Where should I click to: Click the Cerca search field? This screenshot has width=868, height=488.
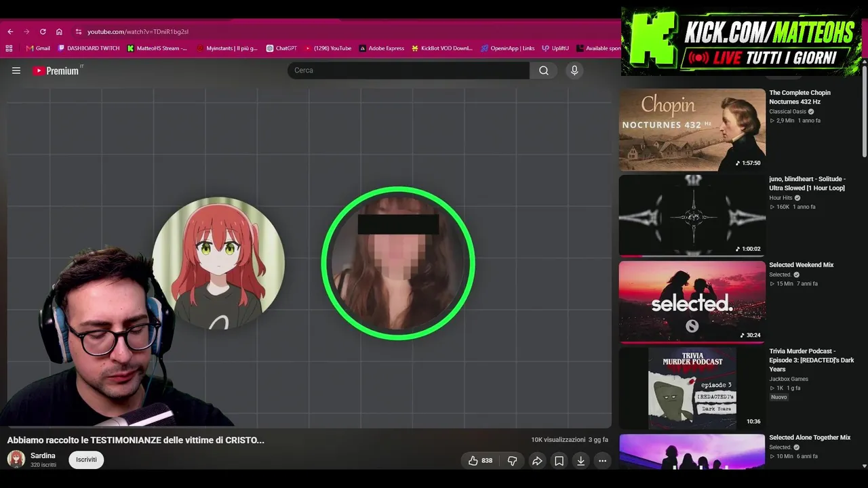[x=408, y=70]
